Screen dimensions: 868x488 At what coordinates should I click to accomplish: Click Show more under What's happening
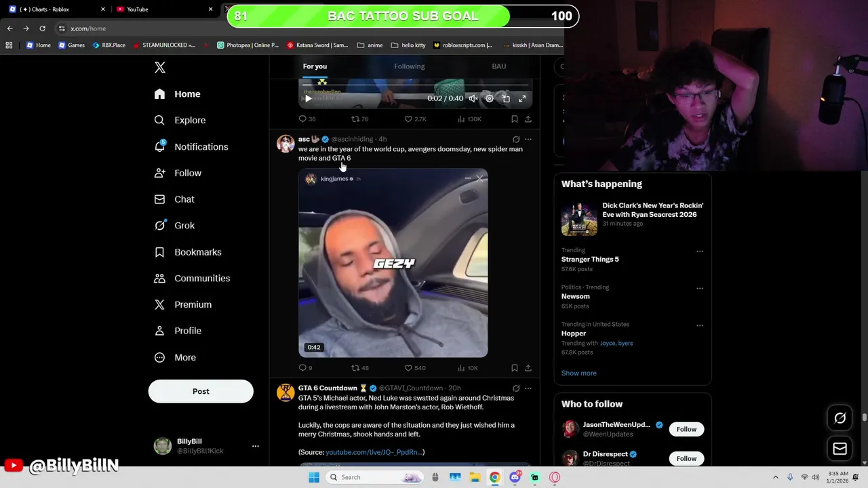point(579,373)
